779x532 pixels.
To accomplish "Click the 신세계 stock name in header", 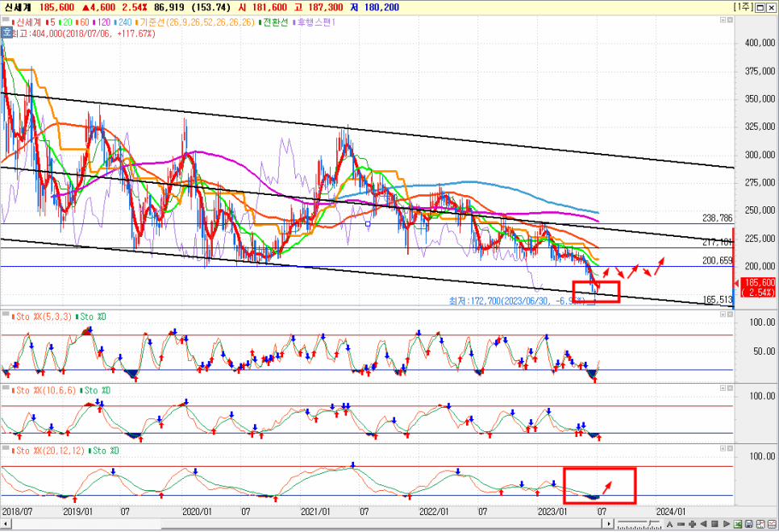I will (x=18, y=7).
